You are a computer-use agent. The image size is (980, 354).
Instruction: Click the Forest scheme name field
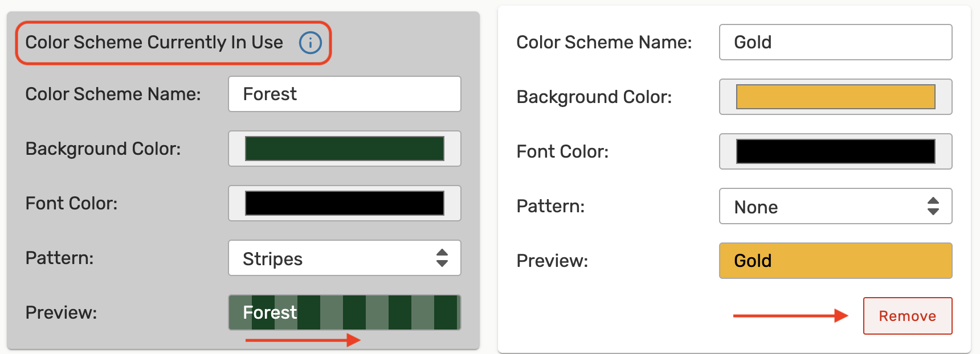coord(345,94)
